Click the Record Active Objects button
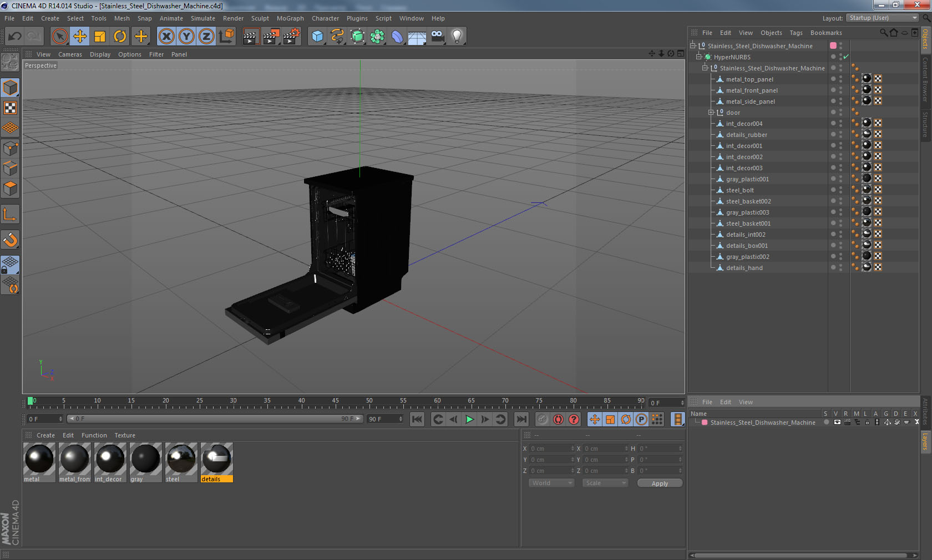This screenshot has height=560, width=932. tap(543, 419)
